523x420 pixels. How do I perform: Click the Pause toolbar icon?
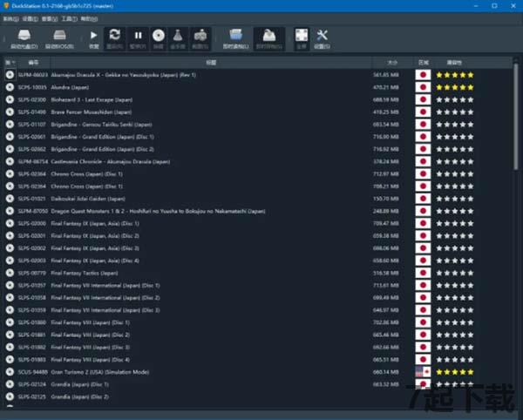pyautogui.click(x=138, y=35)
